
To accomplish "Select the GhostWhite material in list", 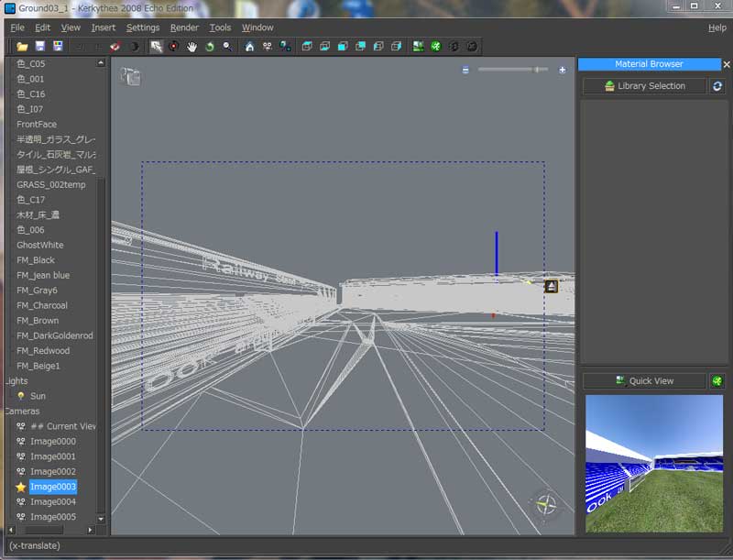I will coord(40,245).
